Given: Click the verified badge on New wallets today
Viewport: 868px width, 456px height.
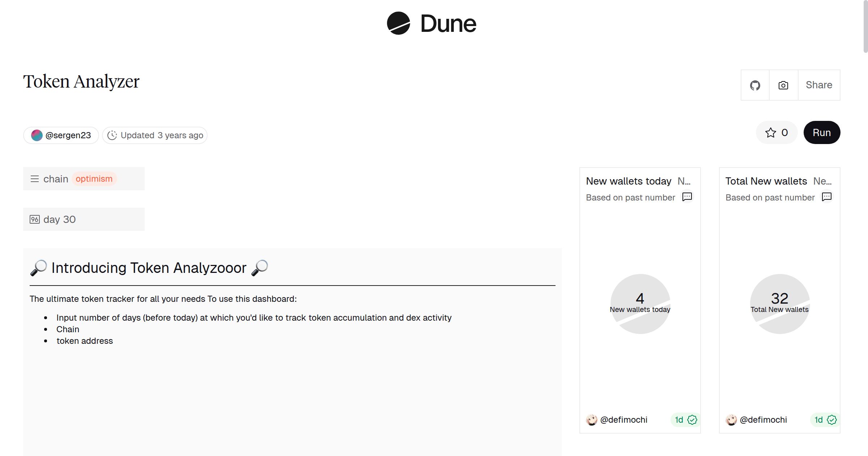Looking at the screenshot, I should point(692,420).
